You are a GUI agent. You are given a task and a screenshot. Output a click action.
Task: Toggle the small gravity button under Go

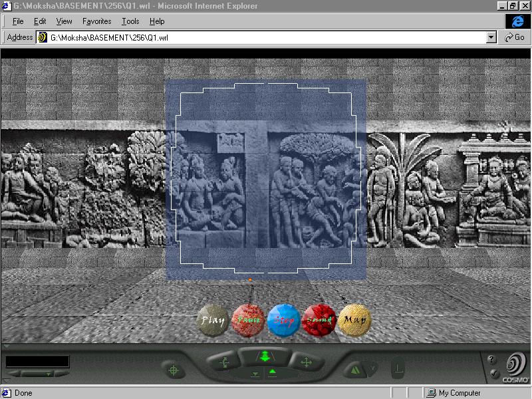point(255,374)
